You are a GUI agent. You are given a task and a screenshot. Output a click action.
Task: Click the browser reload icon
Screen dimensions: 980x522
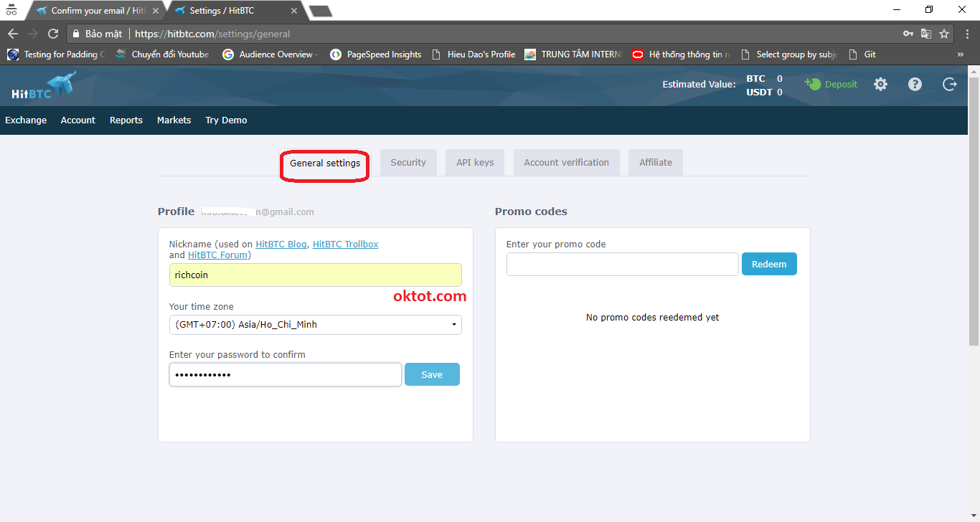coord(53,34)
